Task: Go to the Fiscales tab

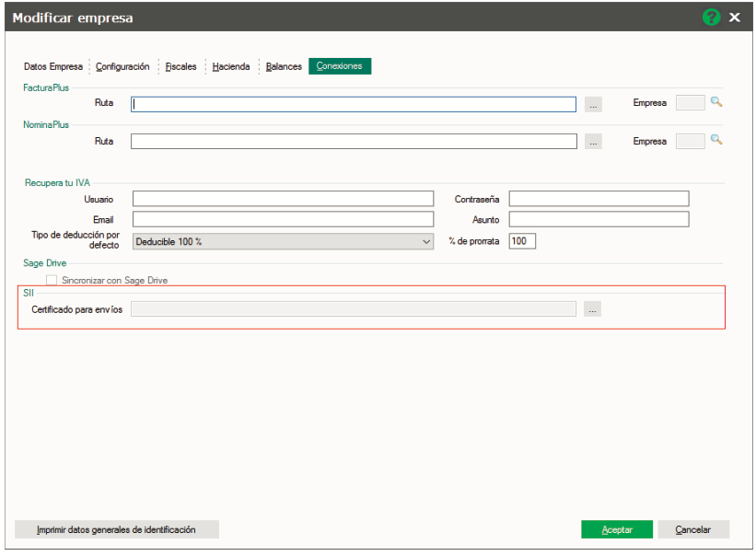Action: coord(180,66)
